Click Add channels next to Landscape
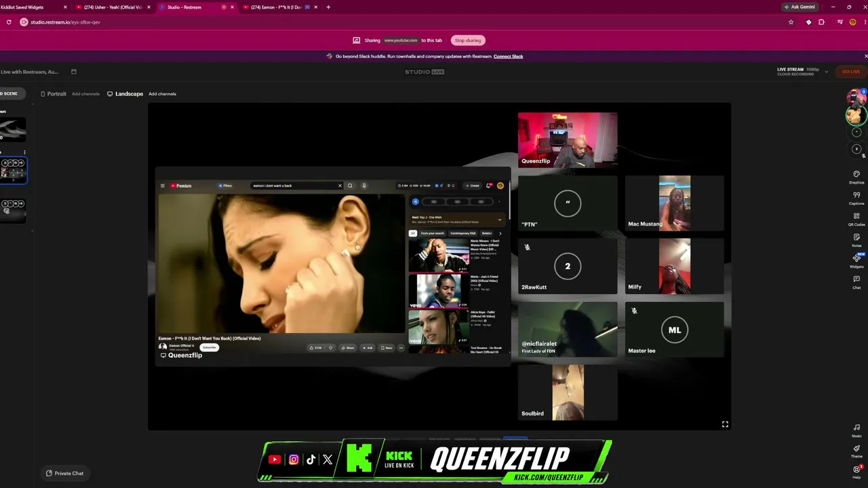The width and height of the screenshot is (868, 488). (x=162, y=94)
